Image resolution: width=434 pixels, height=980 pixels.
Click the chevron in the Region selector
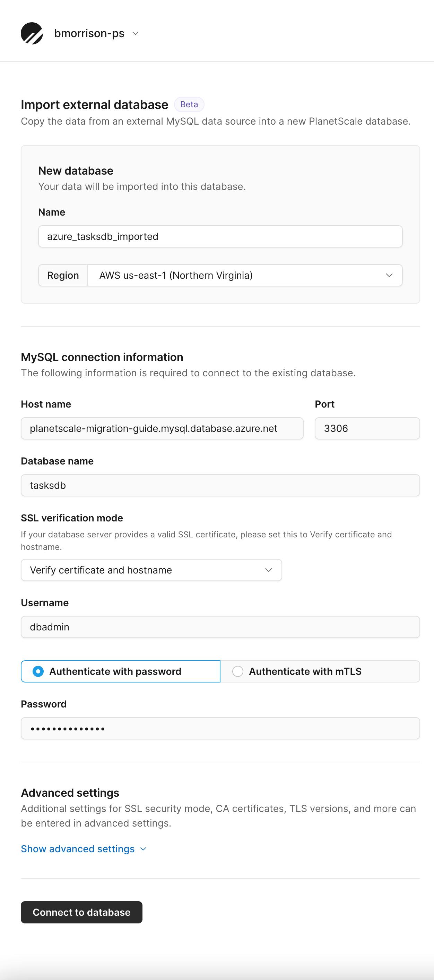tap(389, 275)
